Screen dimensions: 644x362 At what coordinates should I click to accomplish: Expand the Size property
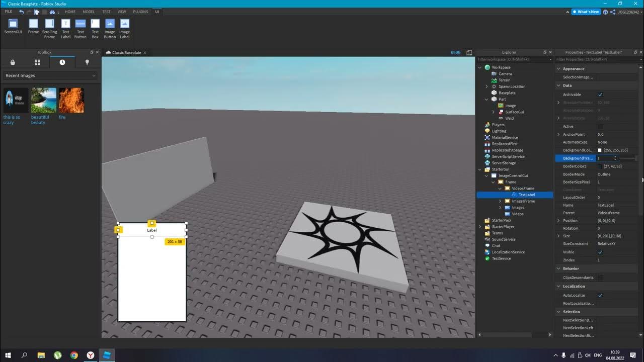558,236
